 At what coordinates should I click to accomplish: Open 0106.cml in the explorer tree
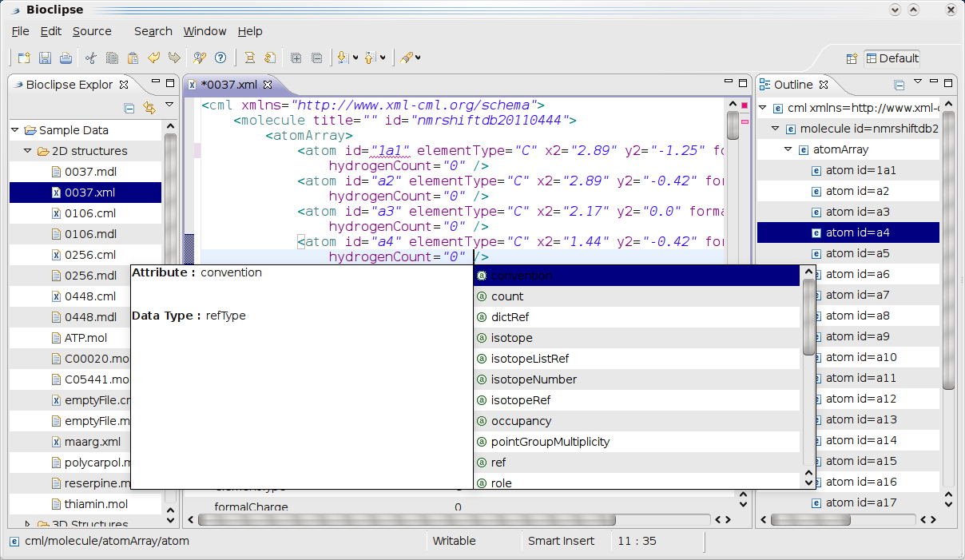click(89, 213)
